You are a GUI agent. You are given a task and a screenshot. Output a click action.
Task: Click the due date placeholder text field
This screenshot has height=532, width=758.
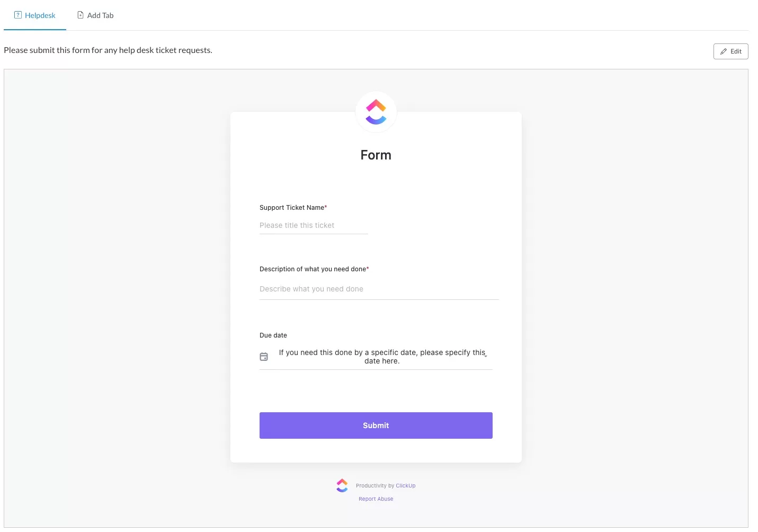click(x=382, y=357)
